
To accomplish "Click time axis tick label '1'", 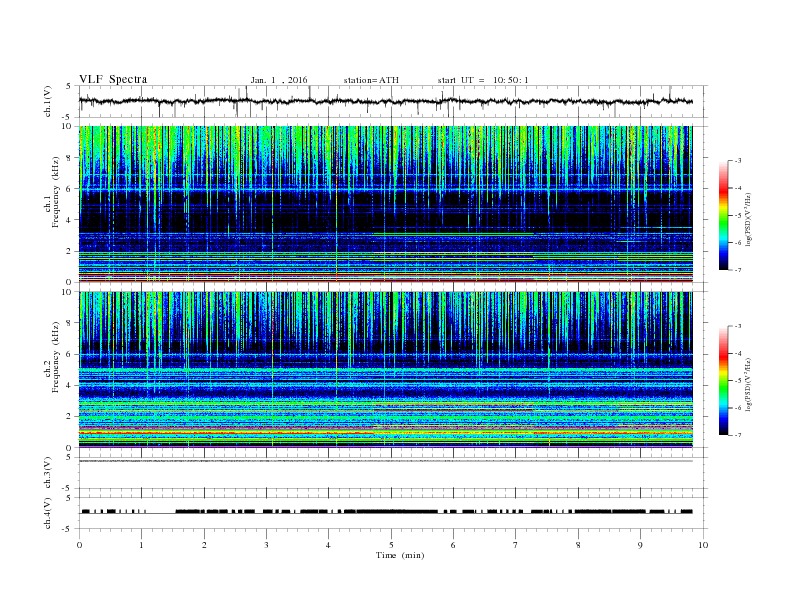I will (x=141, y=545).
